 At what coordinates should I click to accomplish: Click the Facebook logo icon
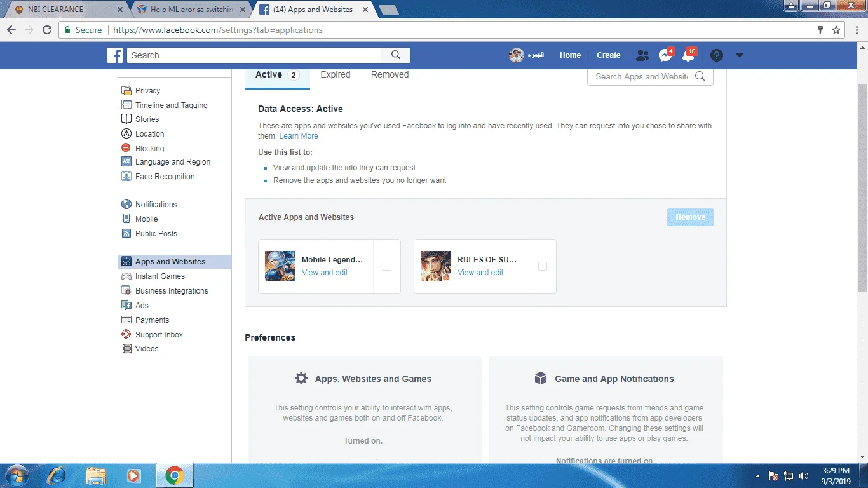click(115, 55)
